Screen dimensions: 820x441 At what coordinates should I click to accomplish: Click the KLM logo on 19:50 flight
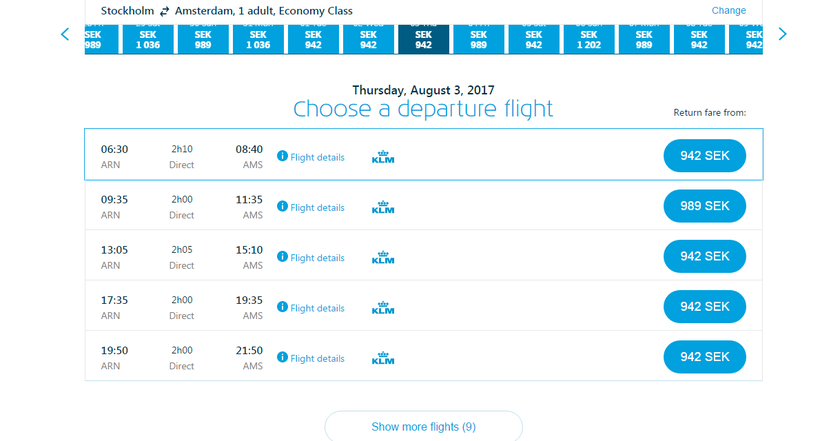pyautogui.click(x=383, y=358)
